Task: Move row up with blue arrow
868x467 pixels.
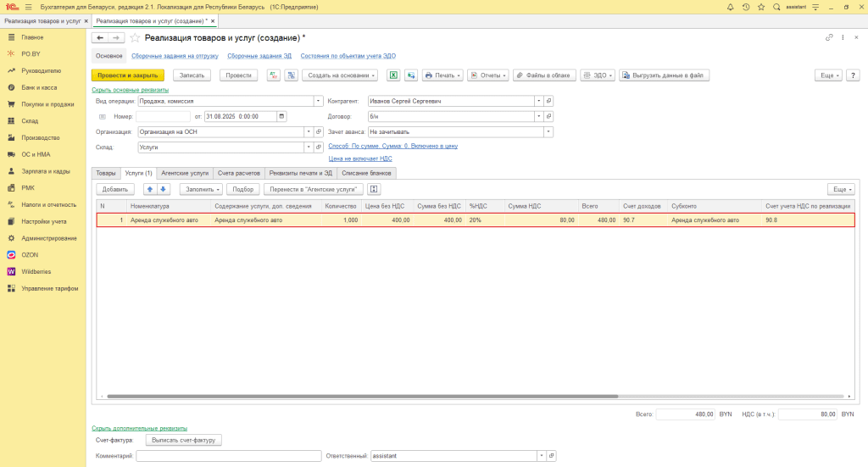Action: [x=149, y=189]
